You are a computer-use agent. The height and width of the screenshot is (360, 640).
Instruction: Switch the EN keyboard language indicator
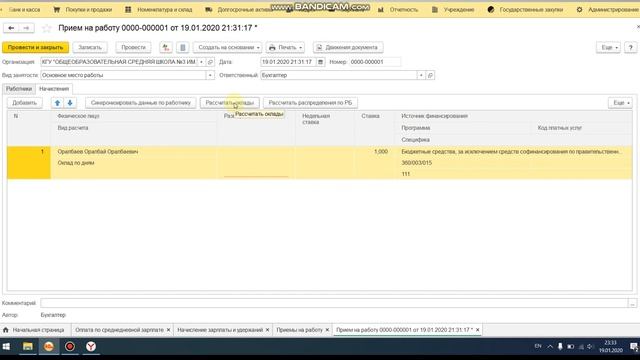pos(538,346)
